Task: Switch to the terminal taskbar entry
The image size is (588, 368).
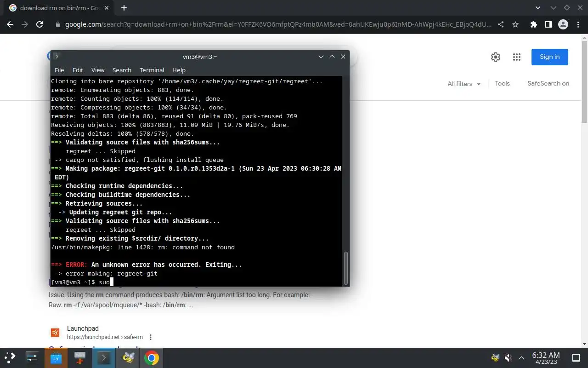Action: [103, 357]
